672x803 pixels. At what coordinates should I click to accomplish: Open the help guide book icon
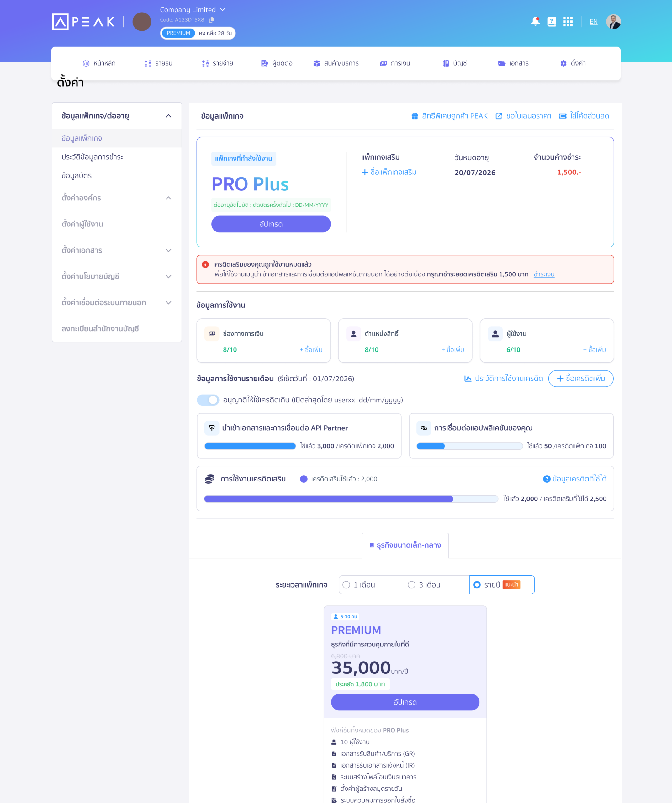(551, 21)
